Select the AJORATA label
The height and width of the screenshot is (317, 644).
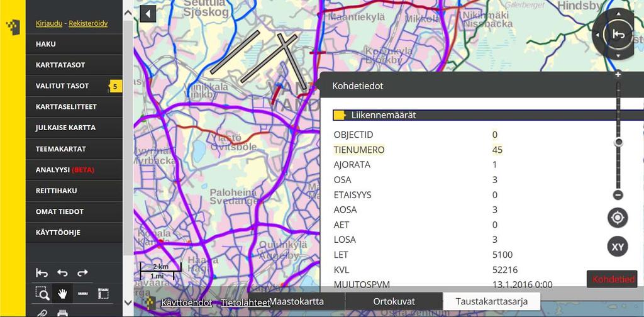click(352, 165)
